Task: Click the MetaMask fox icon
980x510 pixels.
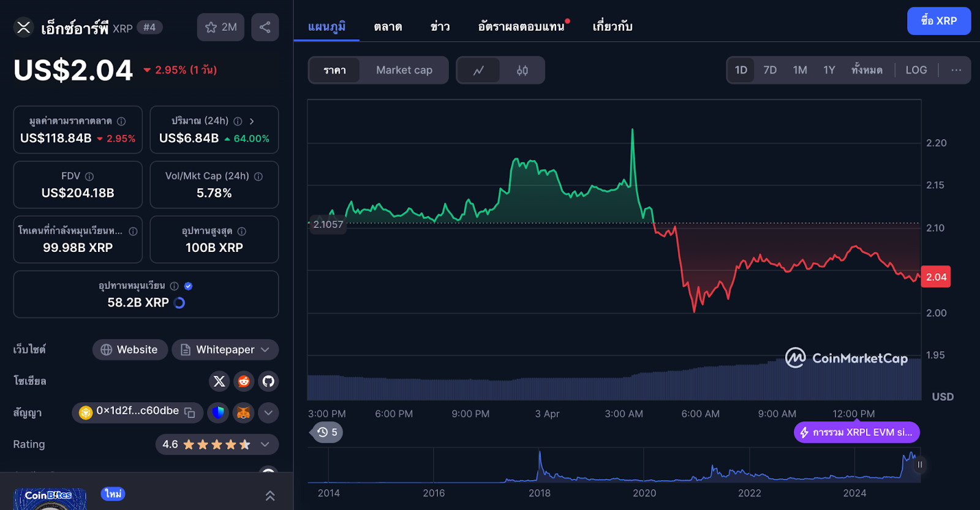Action: 243,413
